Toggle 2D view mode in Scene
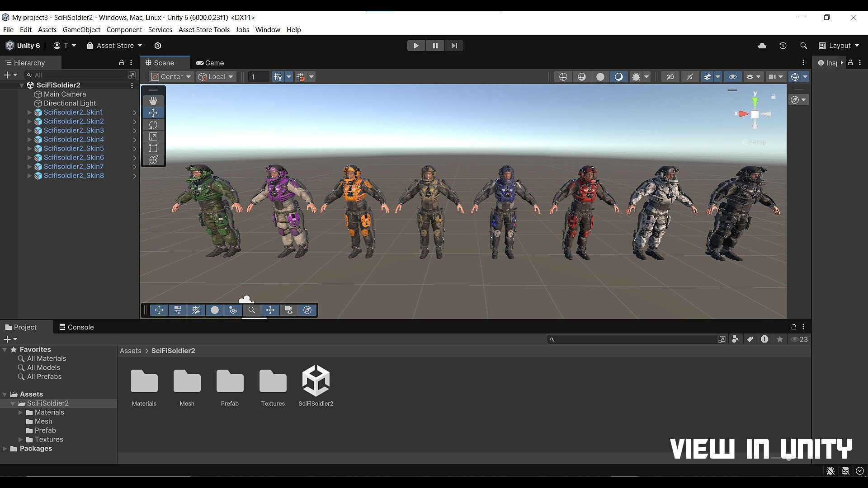This screenshot has height=488, width=868. pyautogui.click(x=670, y=77)
